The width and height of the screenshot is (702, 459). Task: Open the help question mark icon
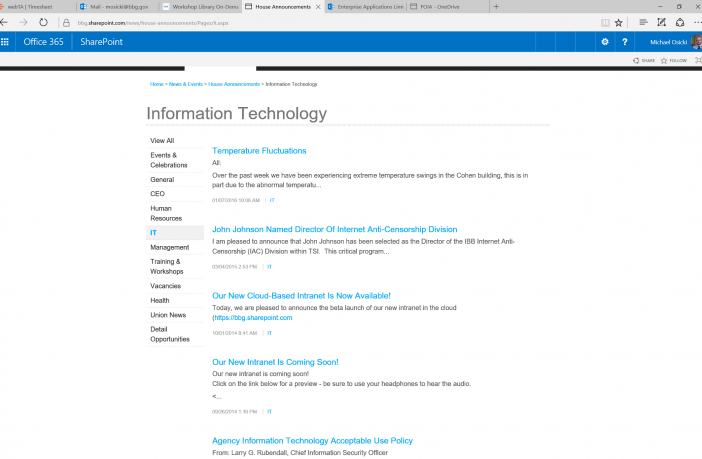[625, 42]
